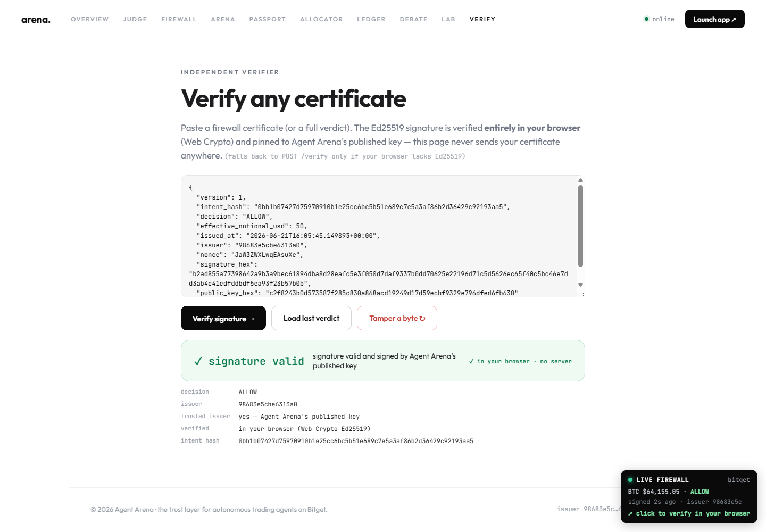Image resolution: width=766 pixels, height=532 pixels.
Task: Click the signature valid checkmark icon
Action: point(198,361)
